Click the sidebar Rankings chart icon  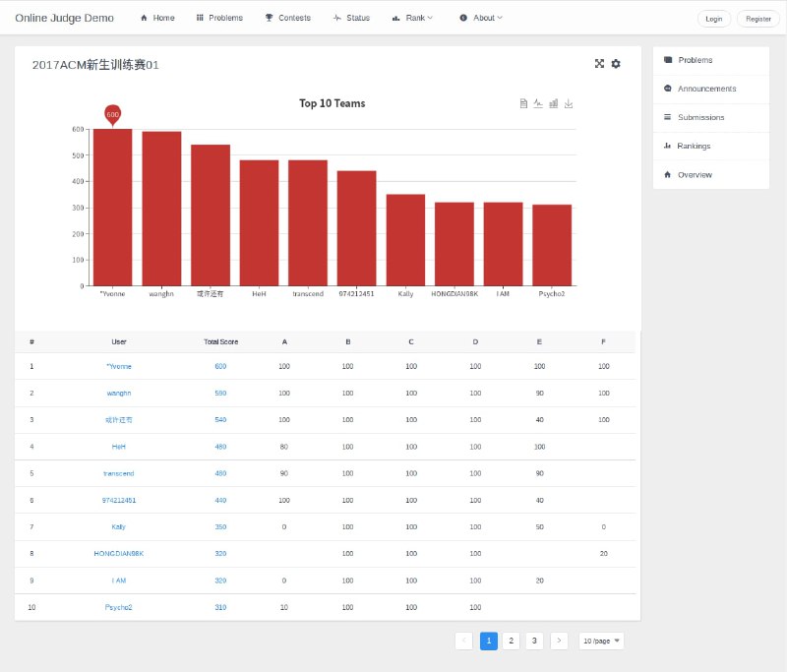pos(667,146)
